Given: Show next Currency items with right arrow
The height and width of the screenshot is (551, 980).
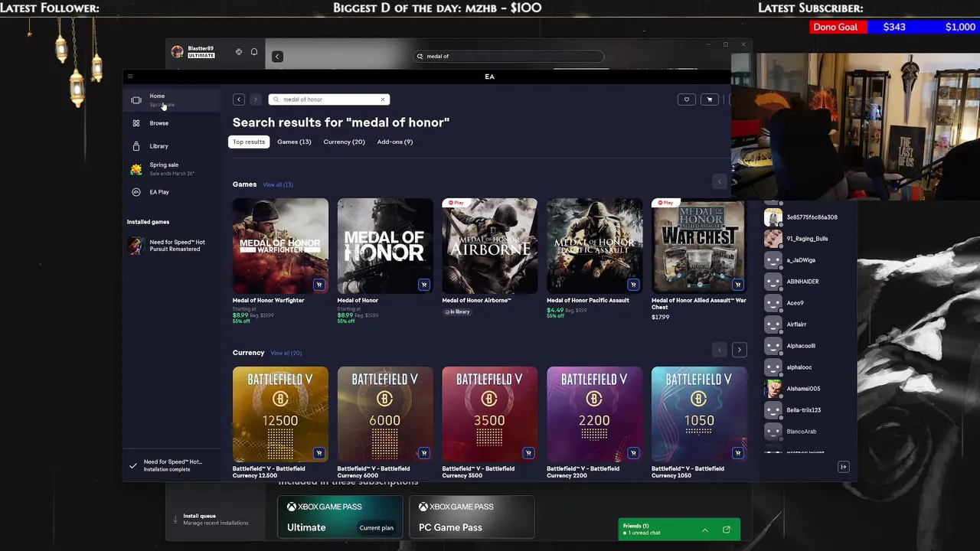Looking at the screenshot, I should (740, 350).
